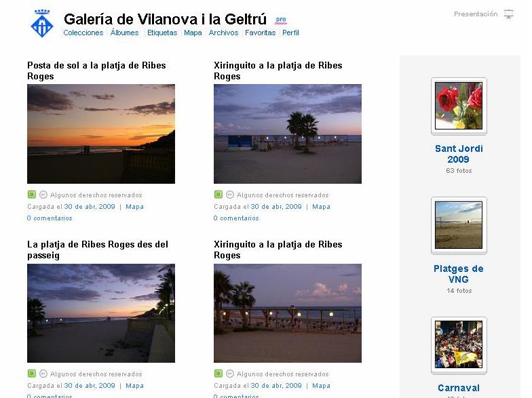The height and width of the screenshot is (398, 532).
Task: Open the Archivos navigation link
Action: tap(223, 33)
